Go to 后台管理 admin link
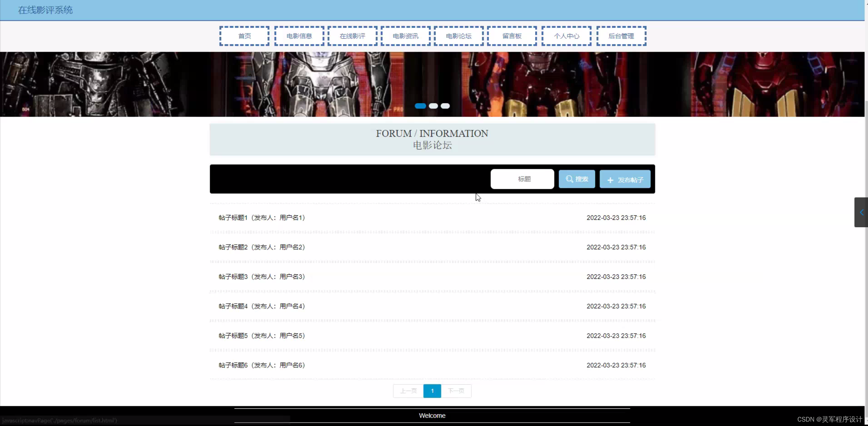The width and height of the screenshot is (868, 426). pos(621,36)
